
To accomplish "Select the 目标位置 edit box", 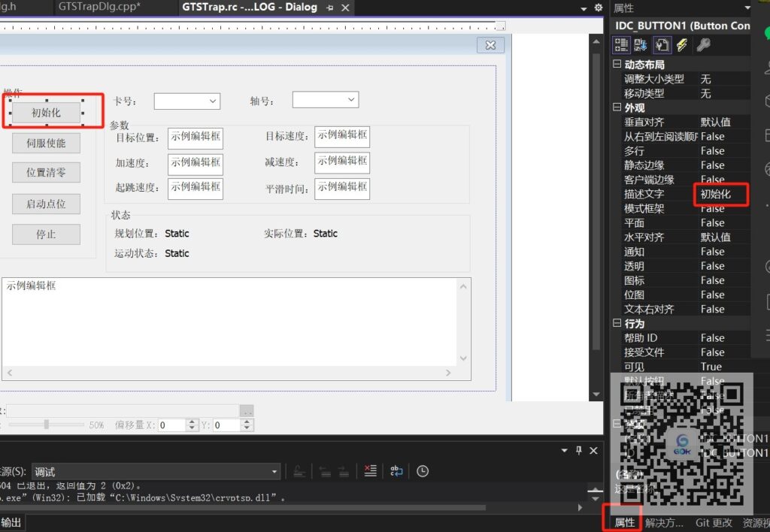I will coord(196,138).
